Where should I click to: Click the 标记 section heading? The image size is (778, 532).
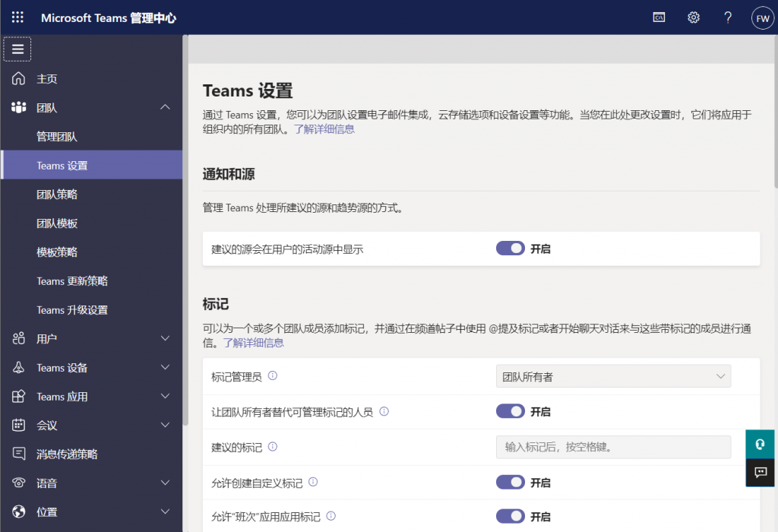[x=216, y=304]
